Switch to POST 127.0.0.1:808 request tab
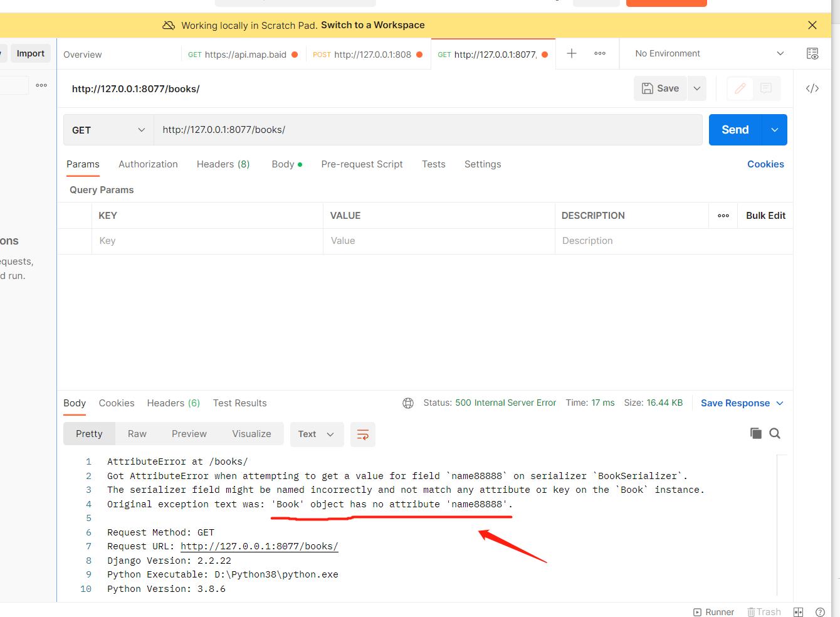Screen dimensions: 840x617 point(368,55)
